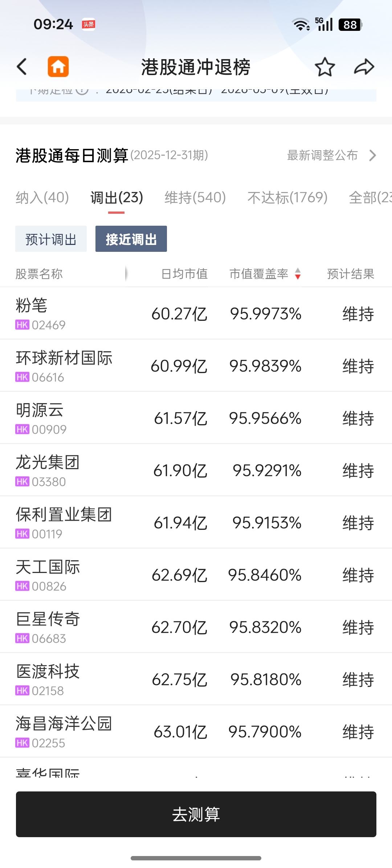The height and width of the screenshot is (868, 392).
Task: Select the 天工国际 row
Action: pyautogui.click(x=196, y=574)
